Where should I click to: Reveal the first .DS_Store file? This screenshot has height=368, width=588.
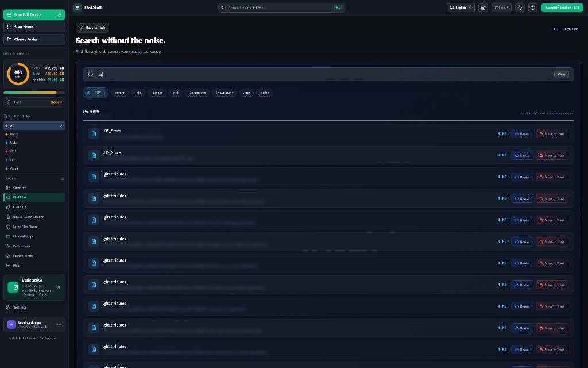(x=522, y=133)
